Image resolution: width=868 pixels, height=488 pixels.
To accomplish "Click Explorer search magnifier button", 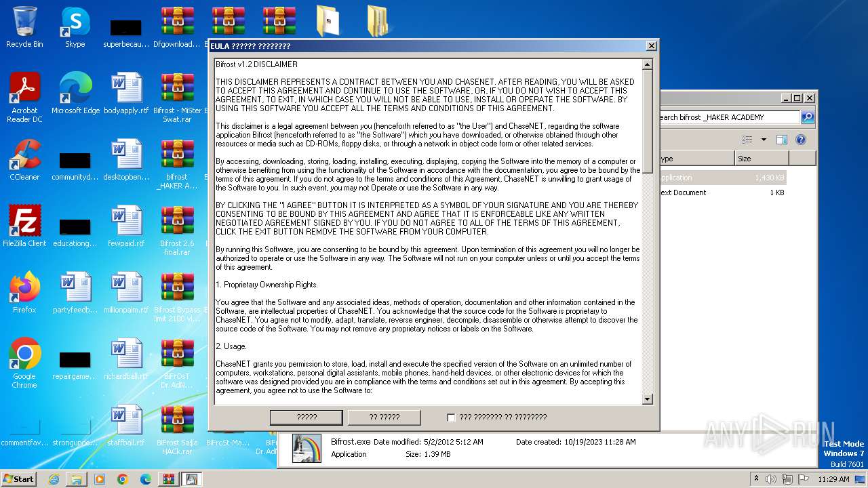I will coord(808,117).
